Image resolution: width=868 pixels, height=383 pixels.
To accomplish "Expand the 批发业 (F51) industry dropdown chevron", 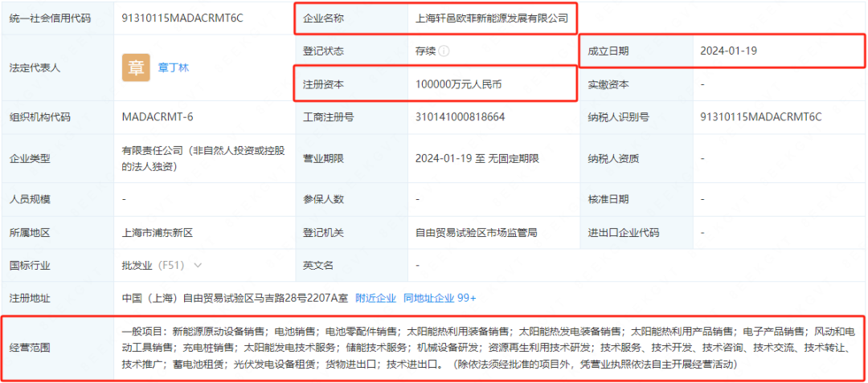I will [198, 265].
